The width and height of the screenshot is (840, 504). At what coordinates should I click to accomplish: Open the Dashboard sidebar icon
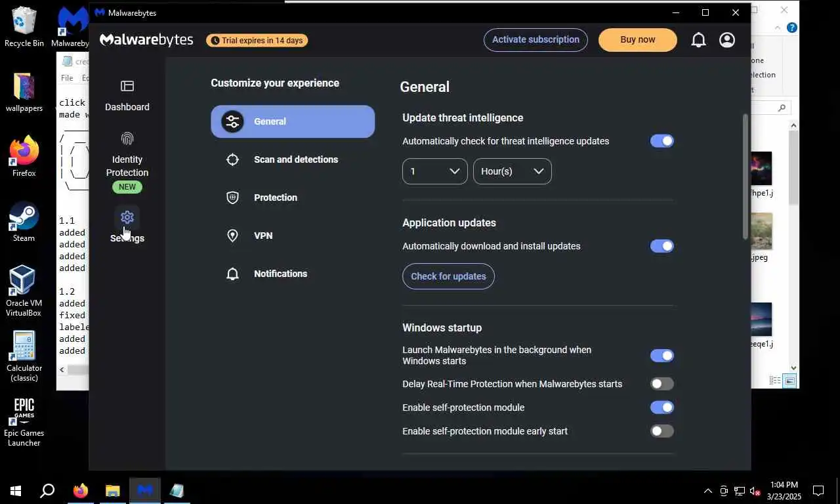[127, 86]
